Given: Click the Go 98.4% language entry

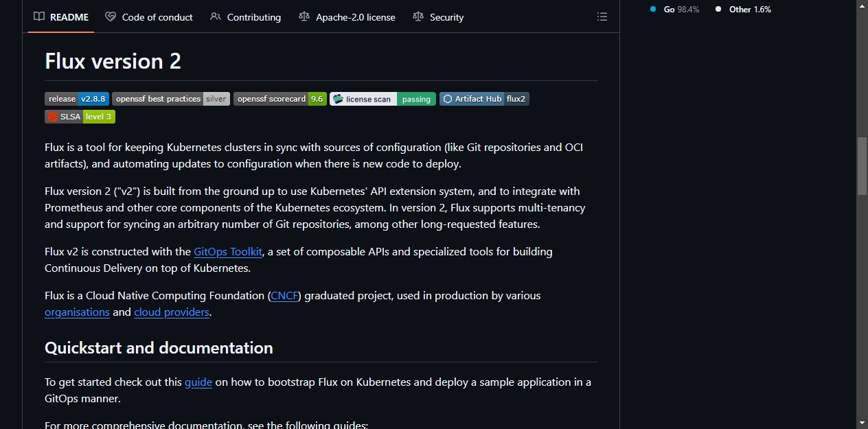Looking at the screenshot, I should (x=674, y=10).
